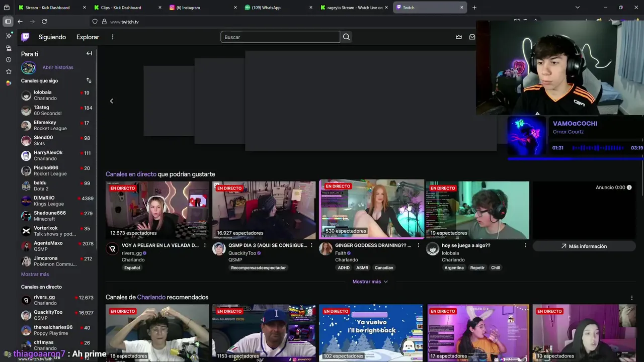Open the browser sidebar panel icon

pos(8,22)
